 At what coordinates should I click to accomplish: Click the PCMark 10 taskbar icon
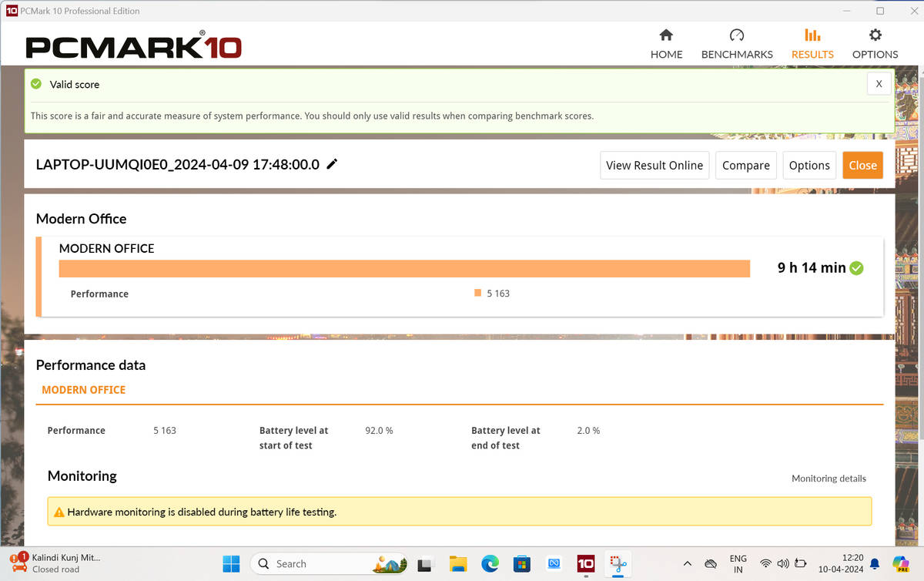(x=585, y=563)
